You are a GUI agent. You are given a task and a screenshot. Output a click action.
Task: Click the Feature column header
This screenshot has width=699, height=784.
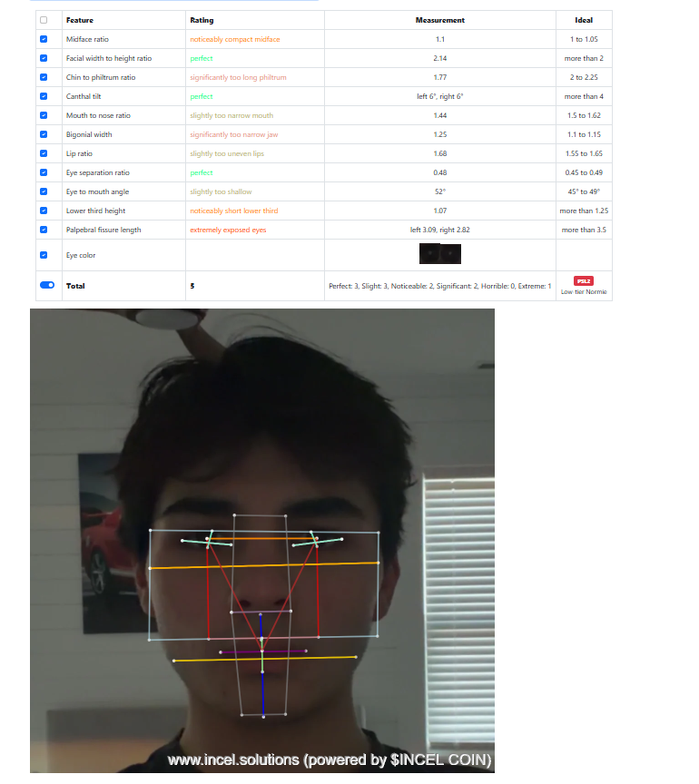point(80,20)
